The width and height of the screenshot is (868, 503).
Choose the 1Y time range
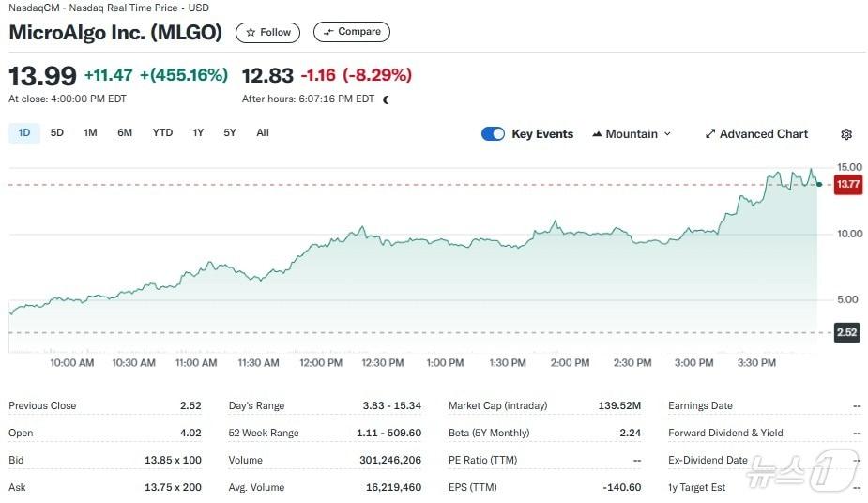[x=198, y=133]
